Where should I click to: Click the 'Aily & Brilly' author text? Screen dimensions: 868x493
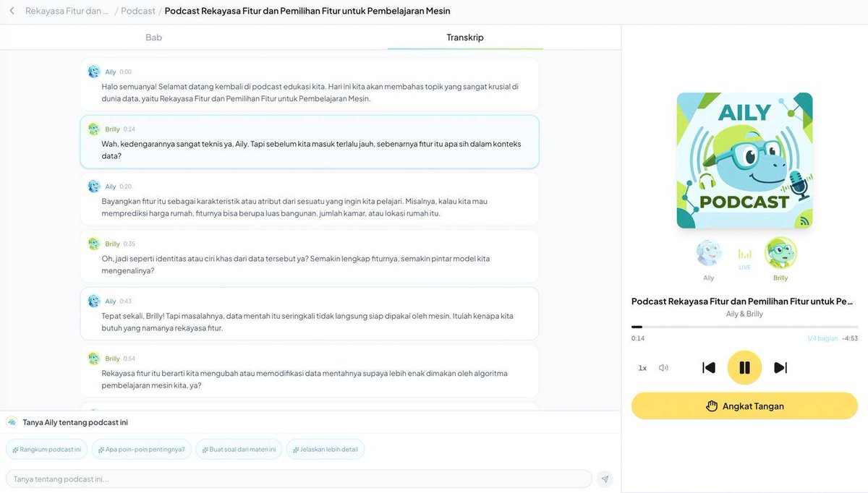pos(744,314)
